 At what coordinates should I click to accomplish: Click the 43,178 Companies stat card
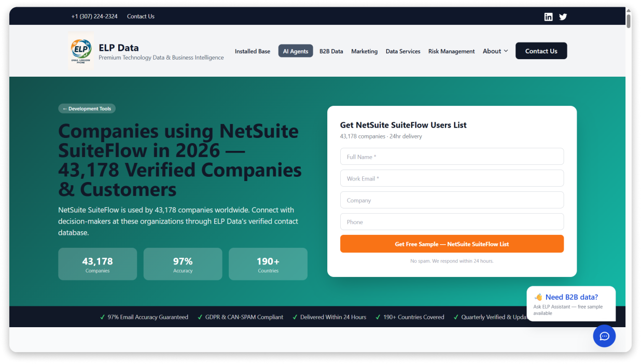pyautogui.click(x=97, y=264)
